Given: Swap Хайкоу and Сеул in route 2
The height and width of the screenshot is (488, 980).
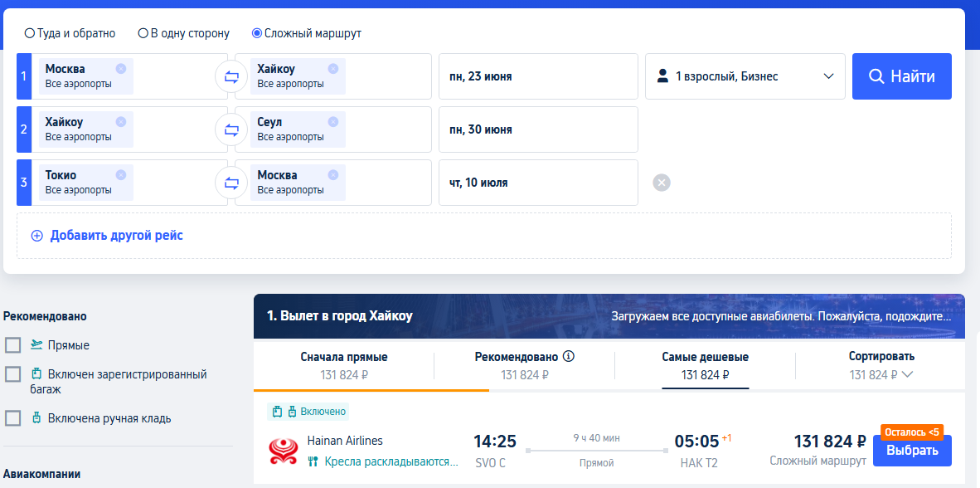Looking at the screenshot, I should point(231,129).
